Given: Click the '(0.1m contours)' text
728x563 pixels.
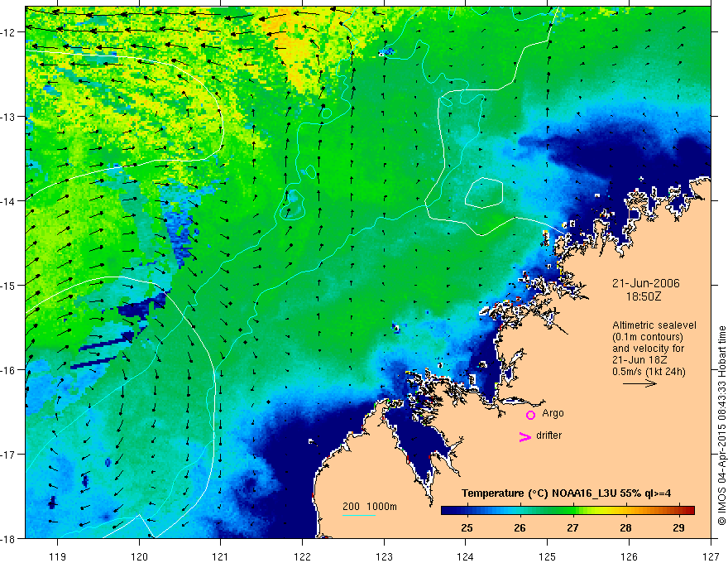Looking at the screenshot, I should [648, 337].
